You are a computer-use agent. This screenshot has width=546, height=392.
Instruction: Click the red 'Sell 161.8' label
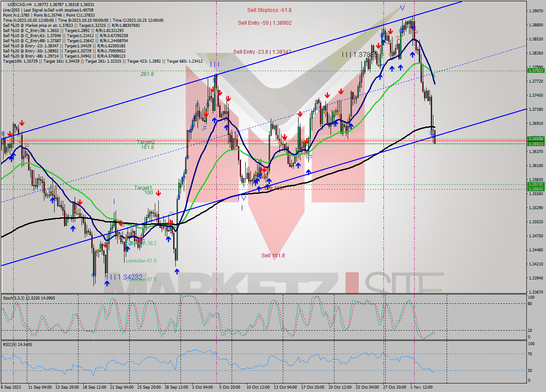tap(273, 256)
